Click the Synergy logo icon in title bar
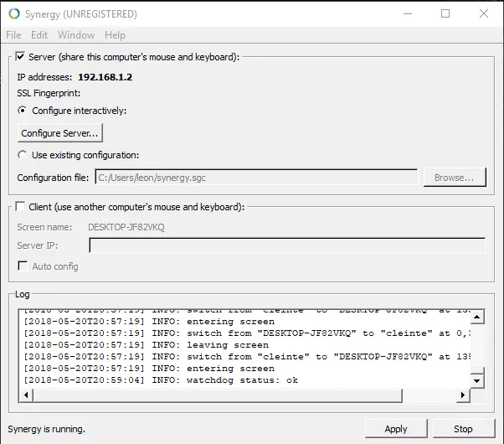Viewport: 504px width, 444px height. coord(14,14)
